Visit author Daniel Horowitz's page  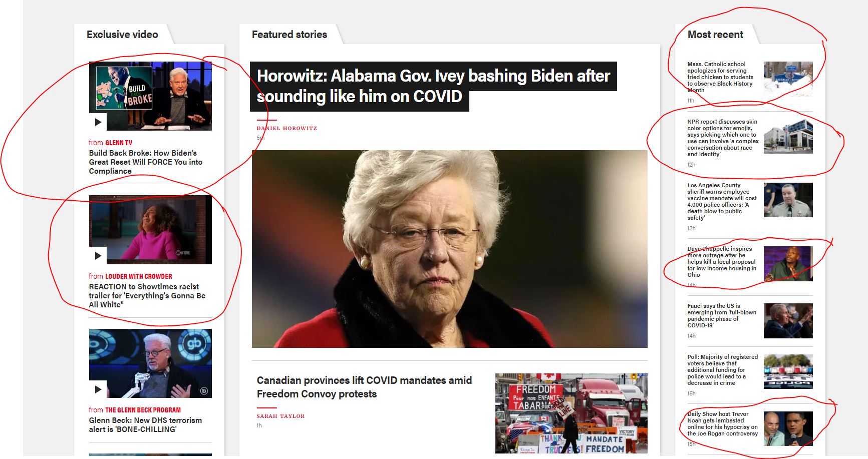pyautogui.click(x=287, y=129)
